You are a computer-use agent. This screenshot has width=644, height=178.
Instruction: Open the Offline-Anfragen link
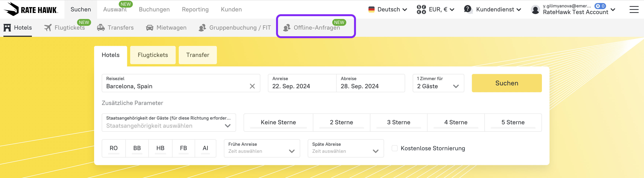(x=316, y=28)
